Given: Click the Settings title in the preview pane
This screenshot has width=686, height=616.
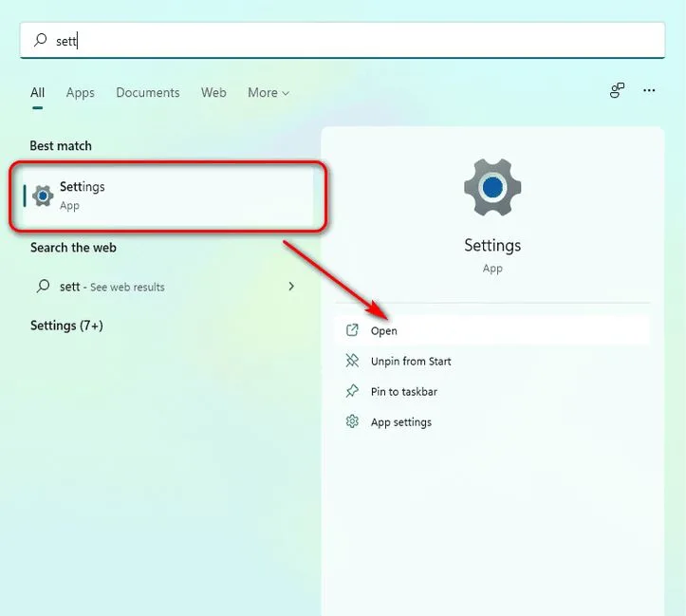Looking at the screenshot, I should pos(492,246).
